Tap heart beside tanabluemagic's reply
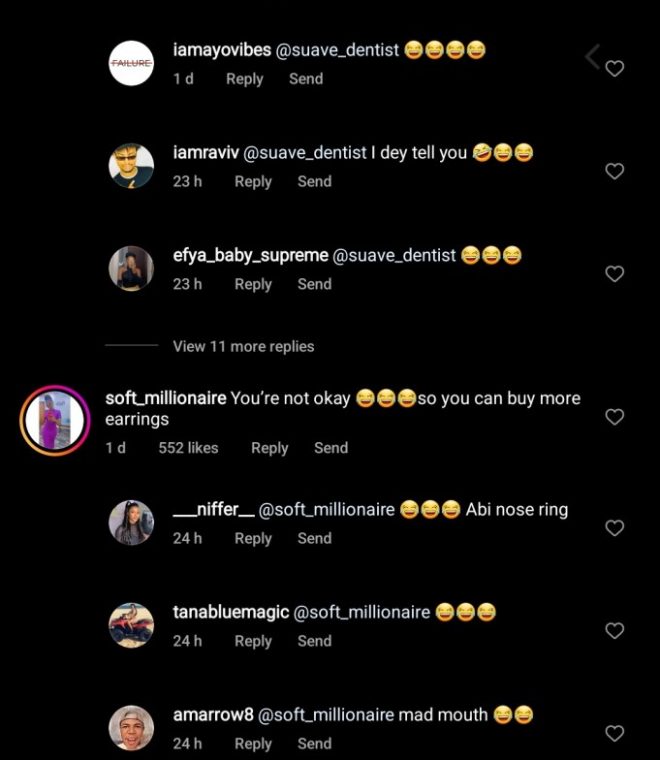The height and width of the screenshot is (760, 660). 615,631
